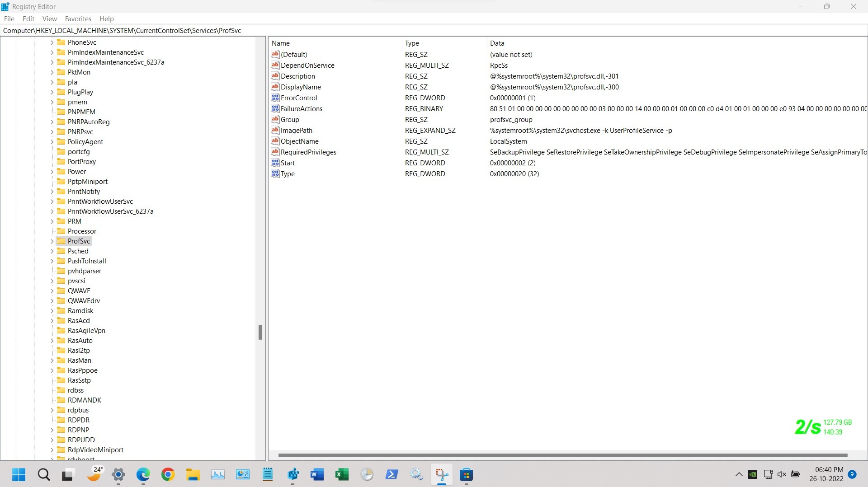Select the ErrorControl DWORD value icon
868x487 pixels.
[x=275, y=98]
